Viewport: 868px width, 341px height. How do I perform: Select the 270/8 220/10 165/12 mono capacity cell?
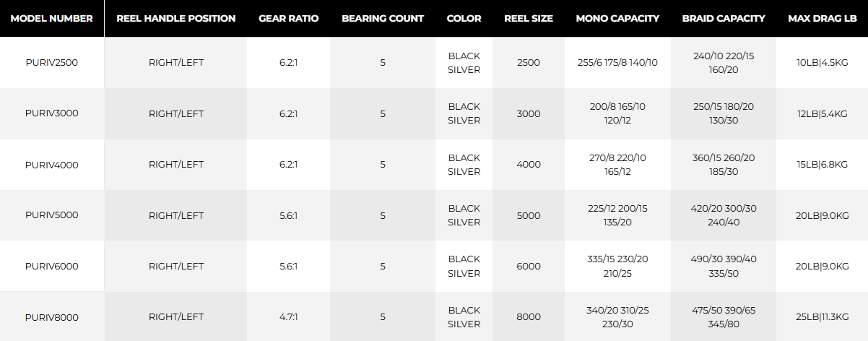tap(617, 165)
